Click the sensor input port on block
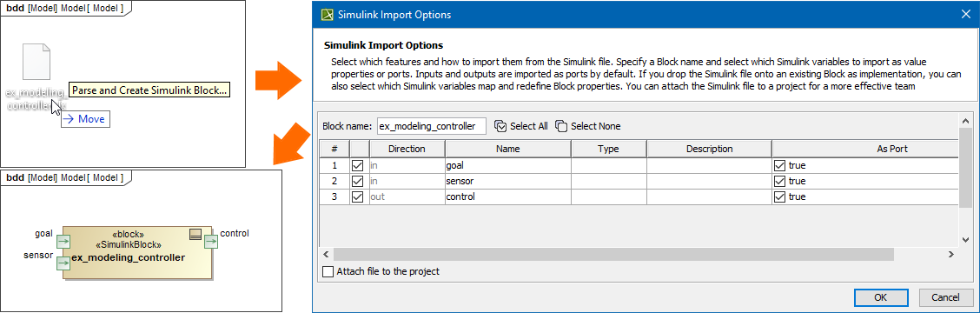 [x=63, y=263]
